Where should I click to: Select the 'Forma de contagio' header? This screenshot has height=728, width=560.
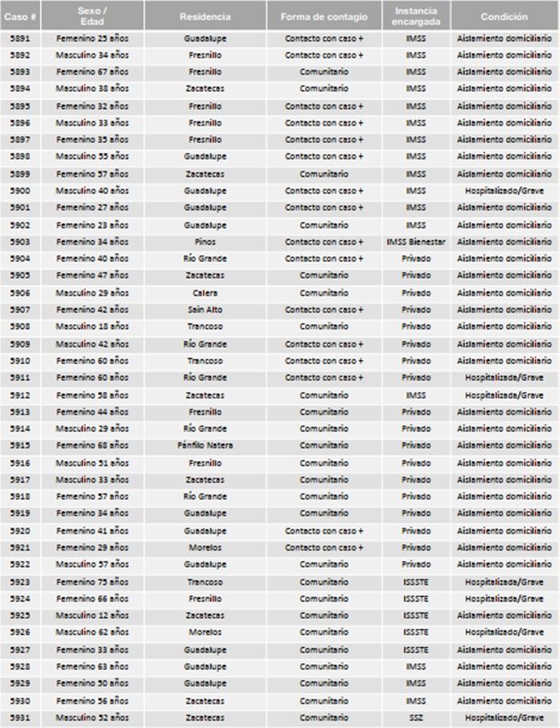pyautogui.click(x=324, y=16)
